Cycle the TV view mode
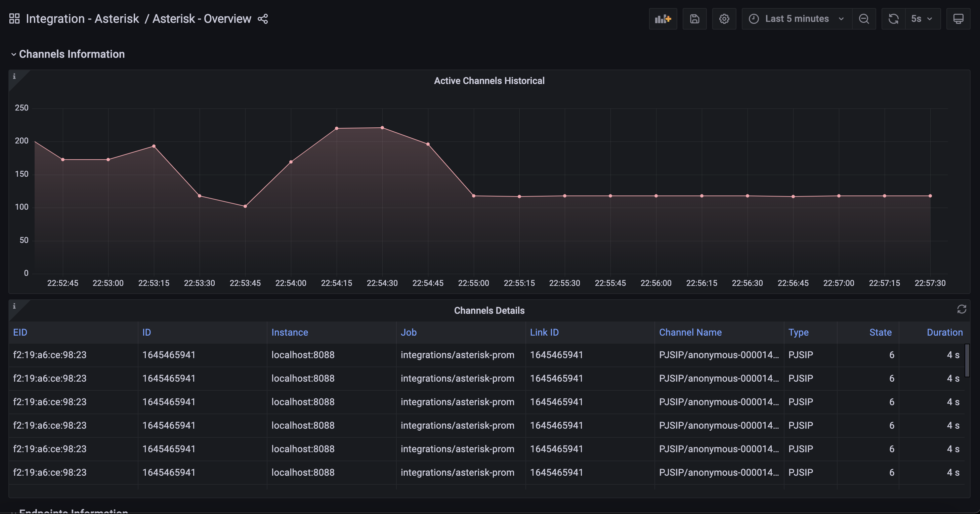980x514 pixels. (x=958, y=18)
